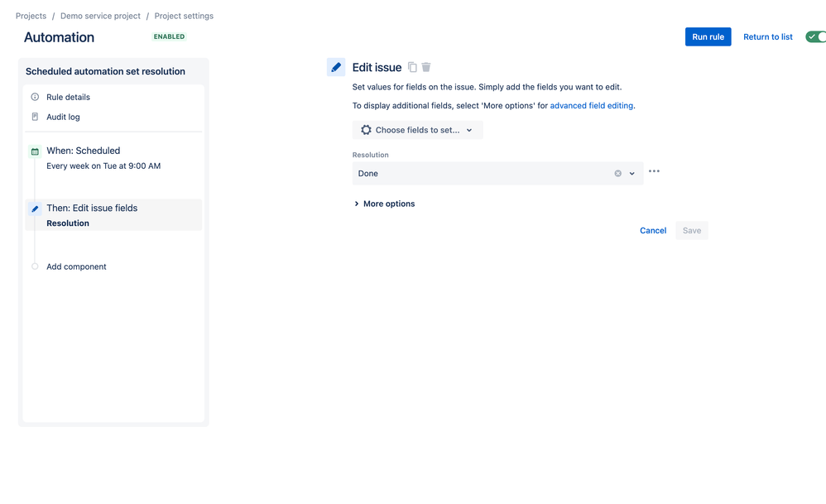Click the circle marker beside Add component
826x504 pixels.
[35, 266]
